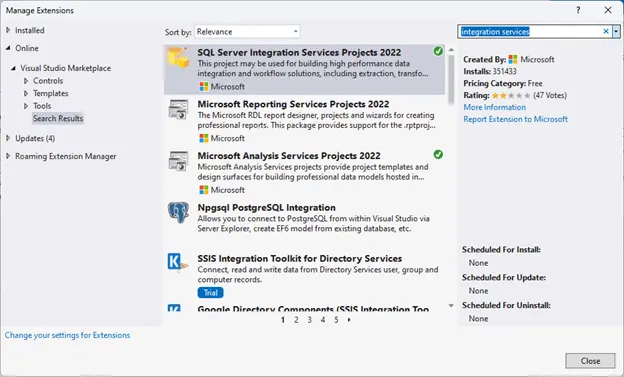Select the Installed tree item
The width and height of the screenshot is (624, 377).
click(x=30, y=30)
